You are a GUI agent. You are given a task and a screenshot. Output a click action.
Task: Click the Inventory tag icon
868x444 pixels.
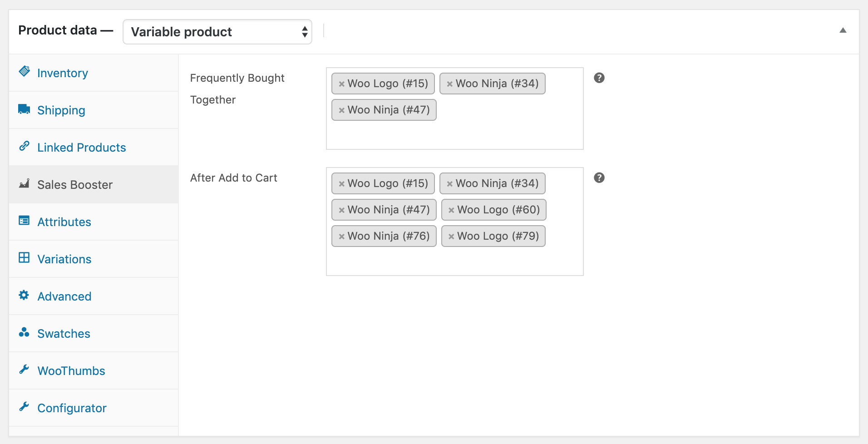point(24,72)
